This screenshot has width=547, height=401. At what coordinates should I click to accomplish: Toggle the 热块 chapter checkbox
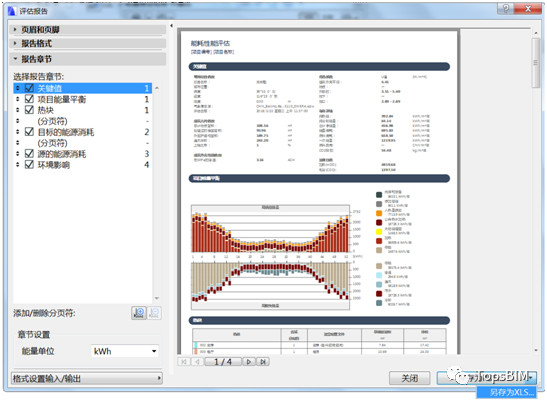click(29, 110)
